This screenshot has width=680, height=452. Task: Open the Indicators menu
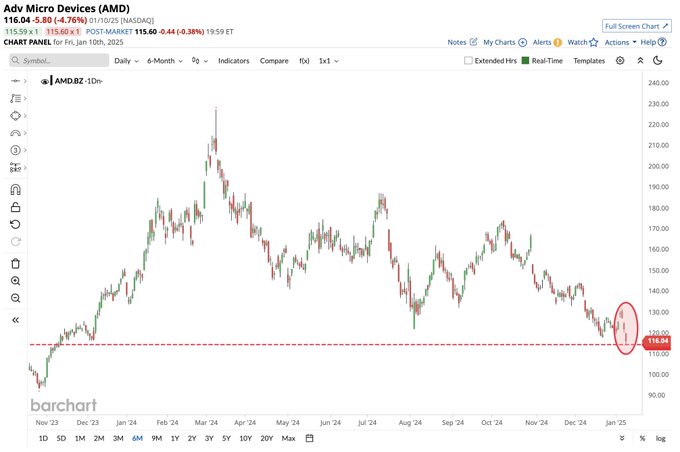[x=233, y=61]
